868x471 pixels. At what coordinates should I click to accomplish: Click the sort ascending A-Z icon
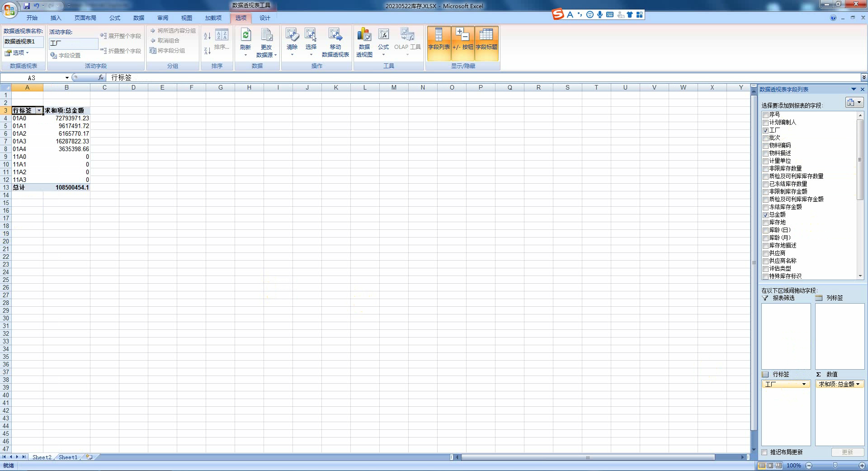click(208, 36)
